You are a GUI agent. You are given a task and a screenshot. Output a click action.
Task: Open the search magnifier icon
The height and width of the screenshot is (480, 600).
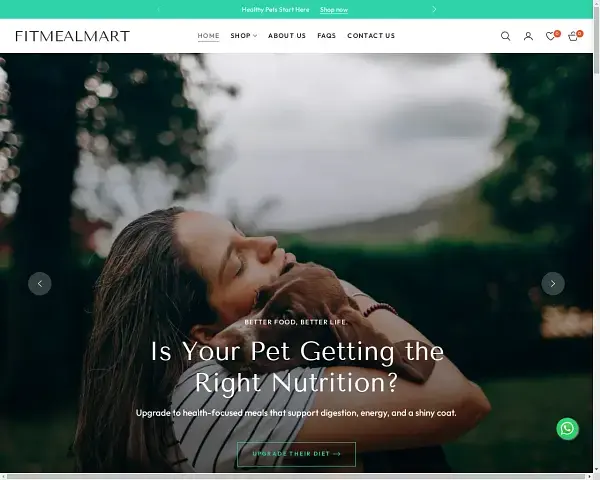505,36
